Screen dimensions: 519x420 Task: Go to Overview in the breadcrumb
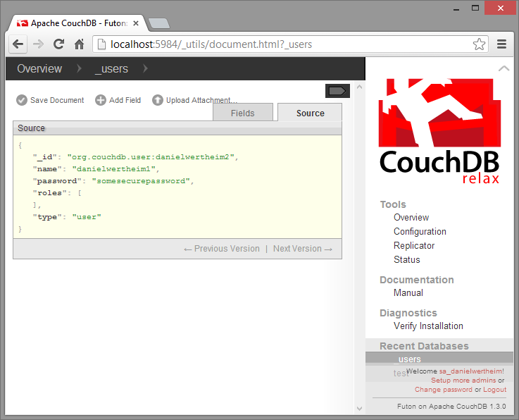39,68
